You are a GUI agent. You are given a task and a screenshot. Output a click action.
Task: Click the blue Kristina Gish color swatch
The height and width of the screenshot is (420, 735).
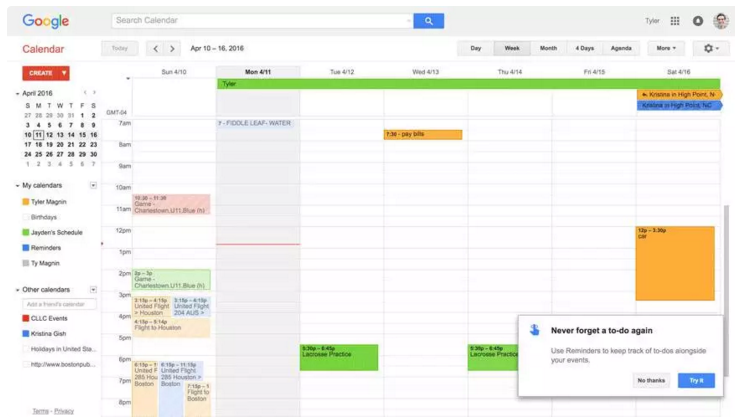[x=25, y=334]
